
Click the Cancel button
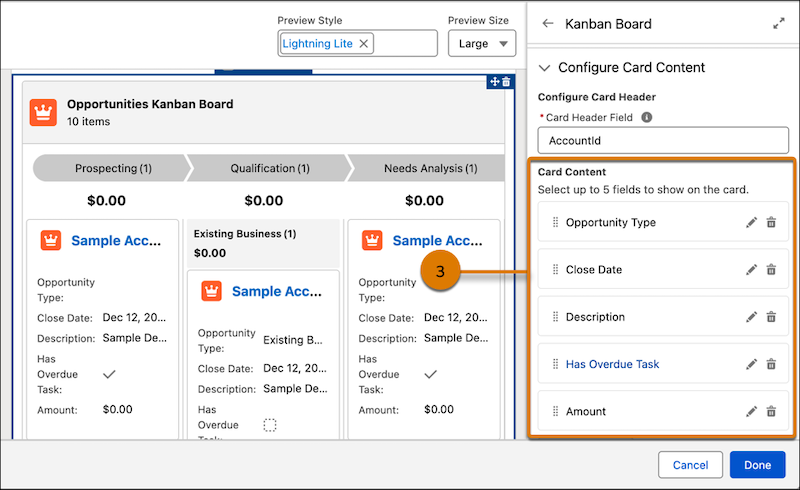click(690, 465)
